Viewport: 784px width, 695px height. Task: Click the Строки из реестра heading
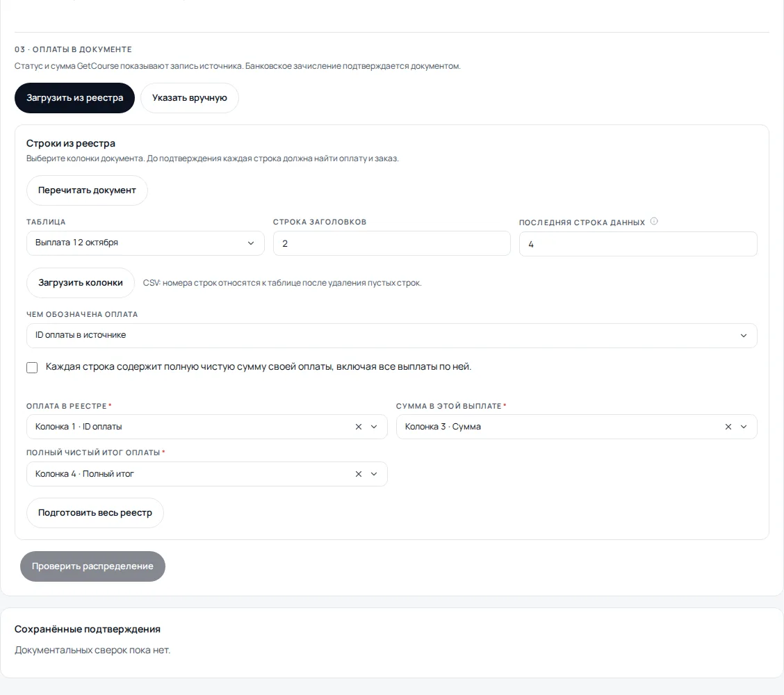[70, 143]
